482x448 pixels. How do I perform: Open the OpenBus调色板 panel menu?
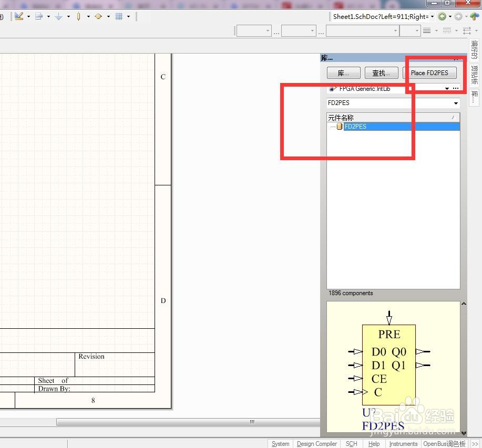(444, 444)
